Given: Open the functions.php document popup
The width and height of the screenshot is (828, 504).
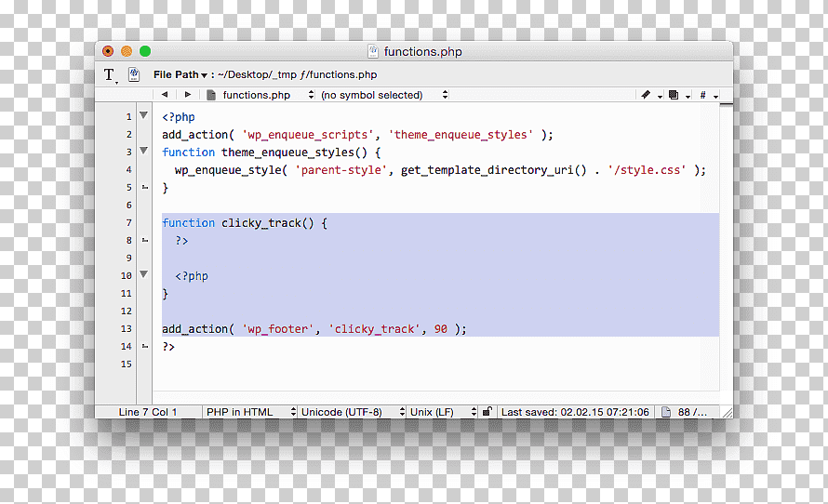Looking at the screenshot, I should (260, 95).
